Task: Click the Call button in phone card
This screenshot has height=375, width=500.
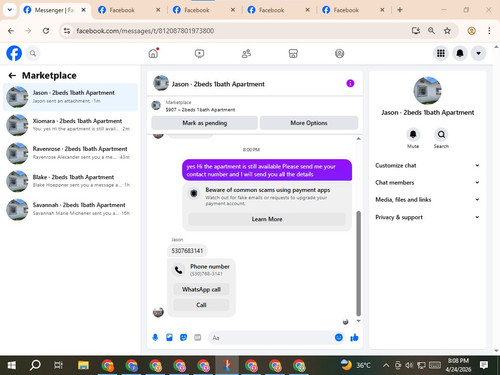Action: [x=201, y=305]
